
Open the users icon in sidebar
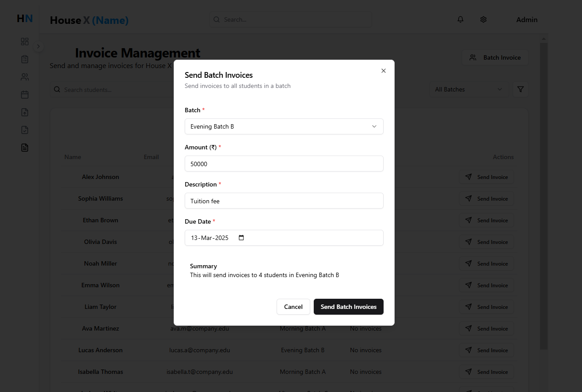point(25,77)
